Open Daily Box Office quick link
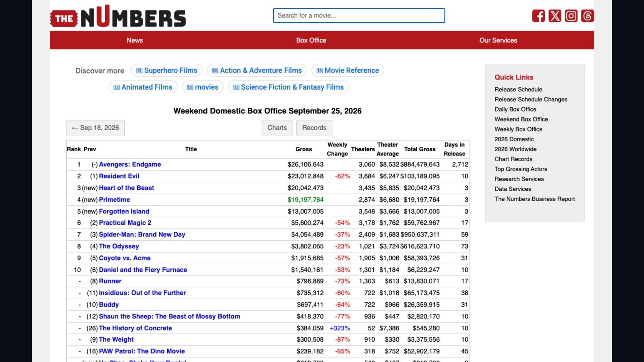Image resolution: width=644 pixels, height=362 pixels. pyautogui.click(x=515, y=109)
